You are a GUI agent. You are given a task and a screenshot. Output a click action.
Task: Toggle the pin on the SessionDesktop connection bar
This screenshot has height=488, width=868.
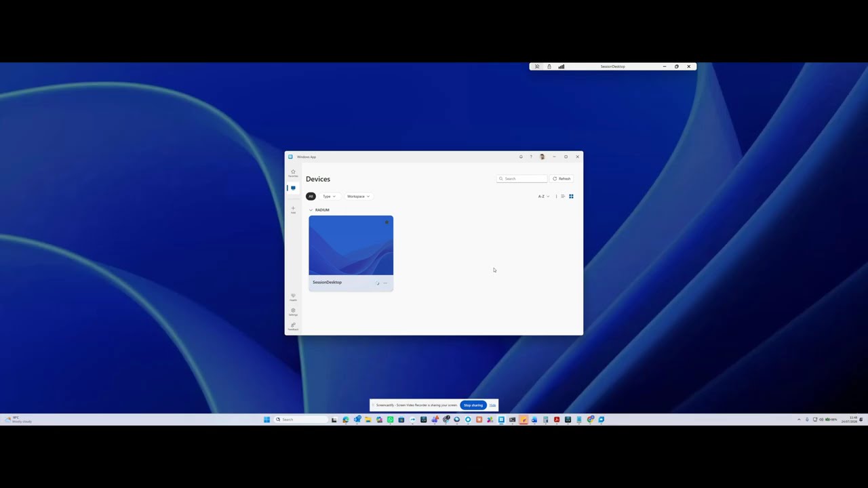click(537, 66)
